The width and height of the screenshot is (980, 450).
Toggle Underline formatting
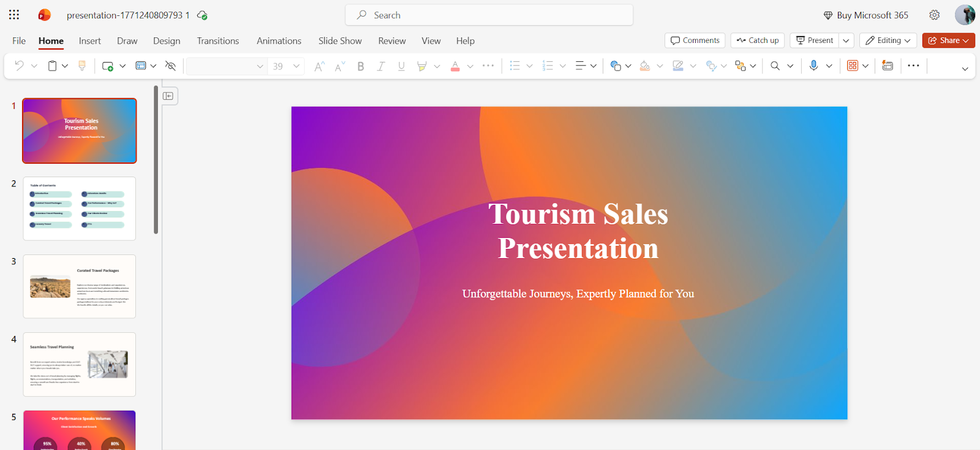401,66
